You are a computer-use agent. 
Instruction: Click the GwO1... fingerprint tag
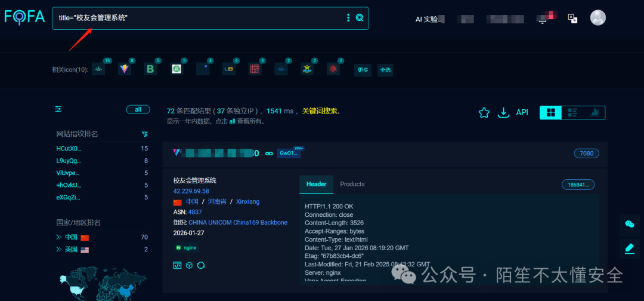tap(289, 153)
